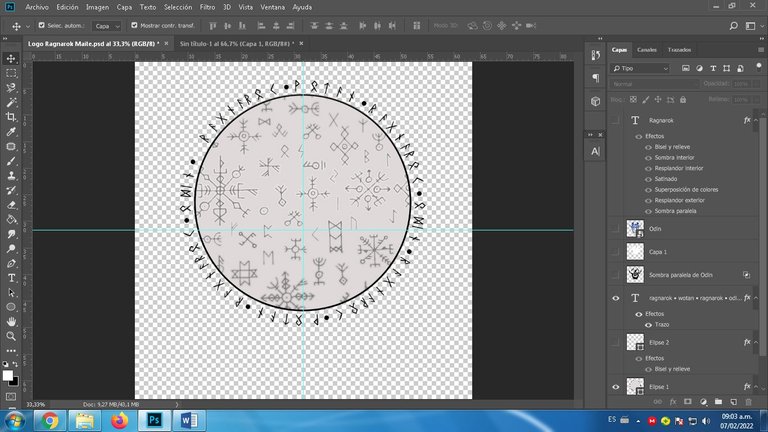Open Google Chrome from the taskbar
The height and width of the screenshot is (432, 768).
click(x=49, y=421)
